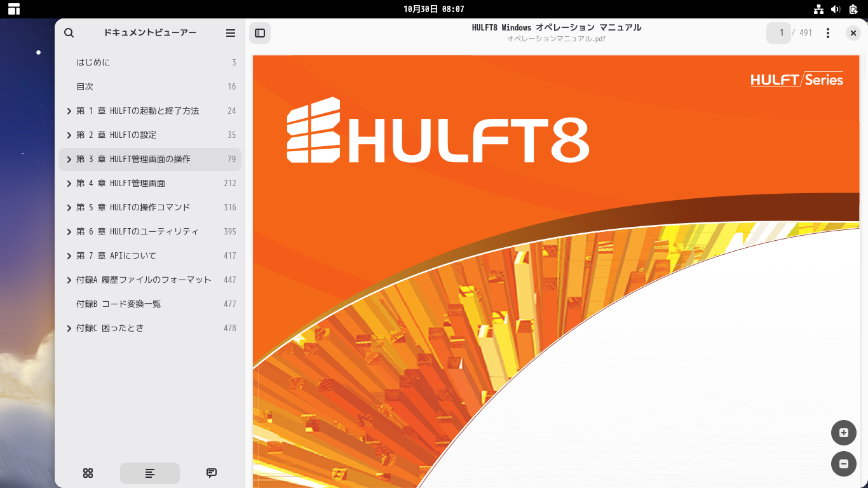Close the document viewer window
868x488 pixels.
[853, 33]
